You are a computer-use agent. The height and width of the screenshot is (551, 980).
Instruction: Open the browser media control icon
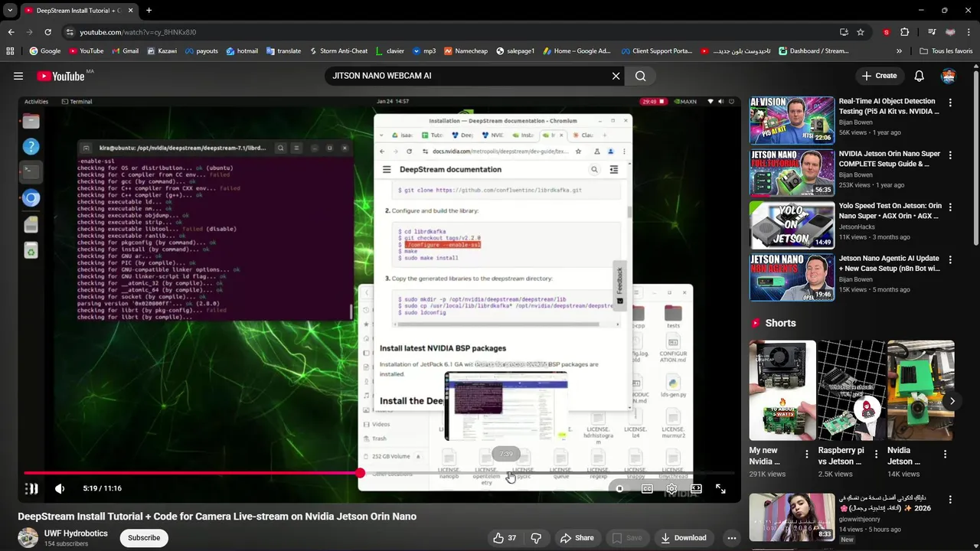pyautogui.click(x=931, y=32)
